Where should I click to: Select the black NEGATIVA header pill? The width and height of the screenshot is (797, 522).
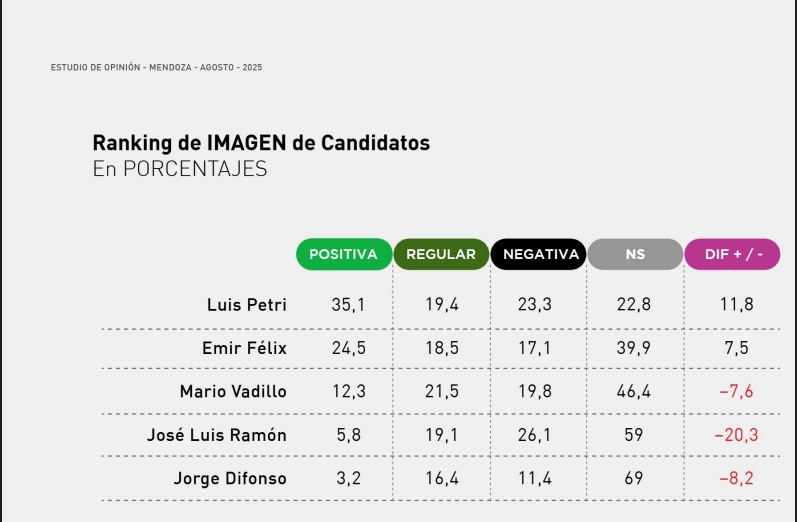pyautogui.click(x=538, y=254)
